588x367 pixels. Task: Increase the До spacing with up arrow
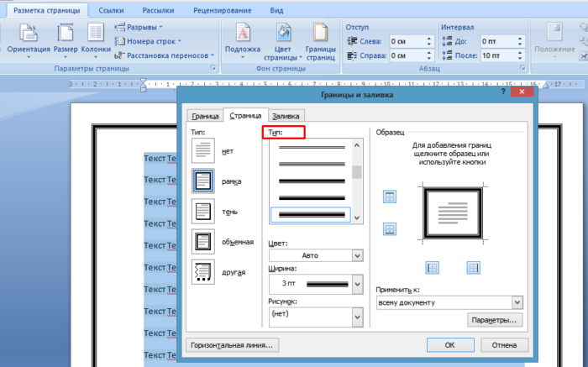(520, 39)
